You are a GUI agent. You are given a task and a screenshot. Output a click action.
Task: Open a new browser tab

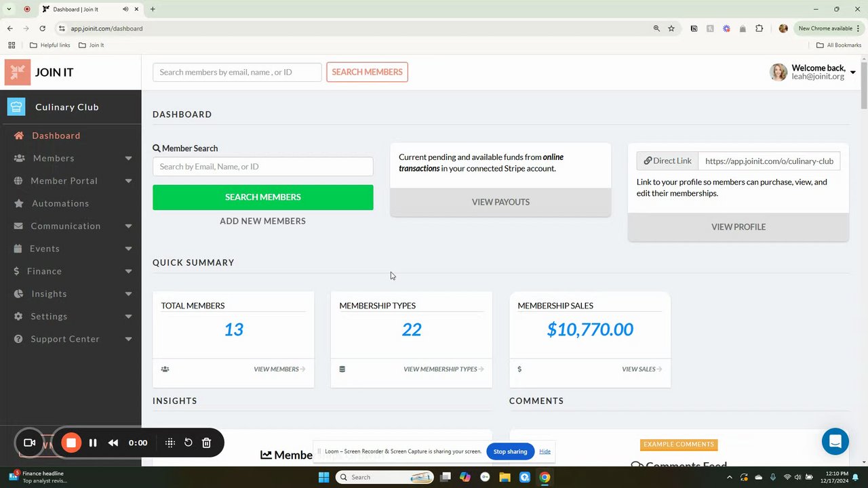point(153,9)
